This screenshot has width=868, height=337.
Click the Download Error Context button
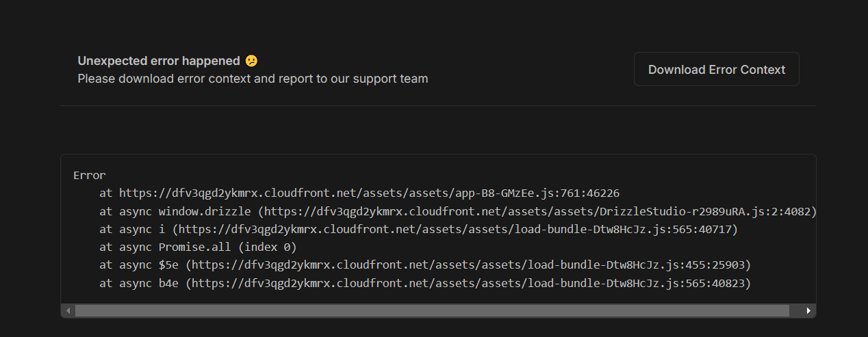pyautogui.click(x=716, y=69)
